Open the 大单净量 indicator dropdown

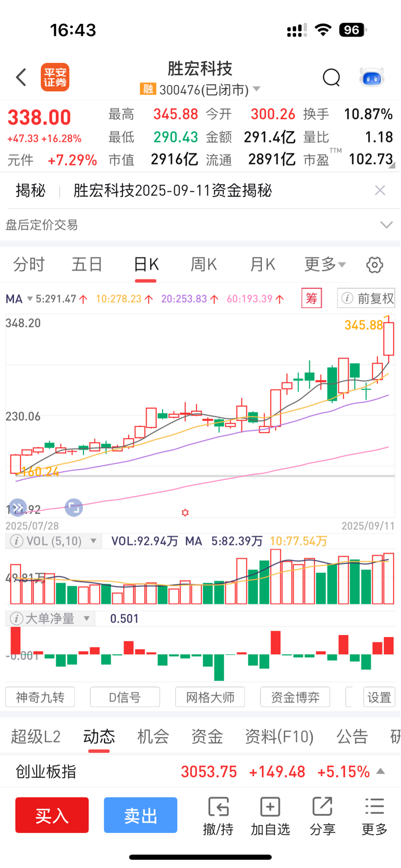coord(87,619)
